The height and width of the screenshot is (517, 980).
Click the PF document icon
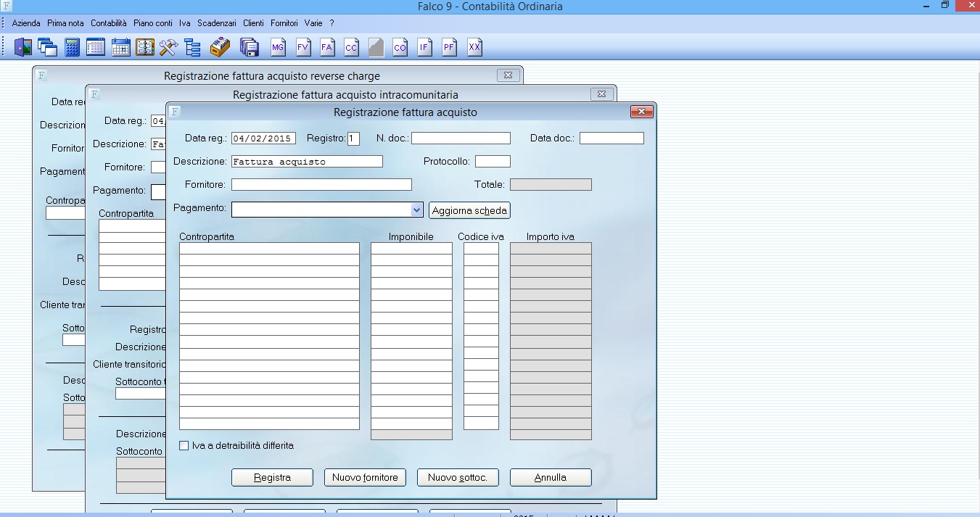tap(449, 47)
